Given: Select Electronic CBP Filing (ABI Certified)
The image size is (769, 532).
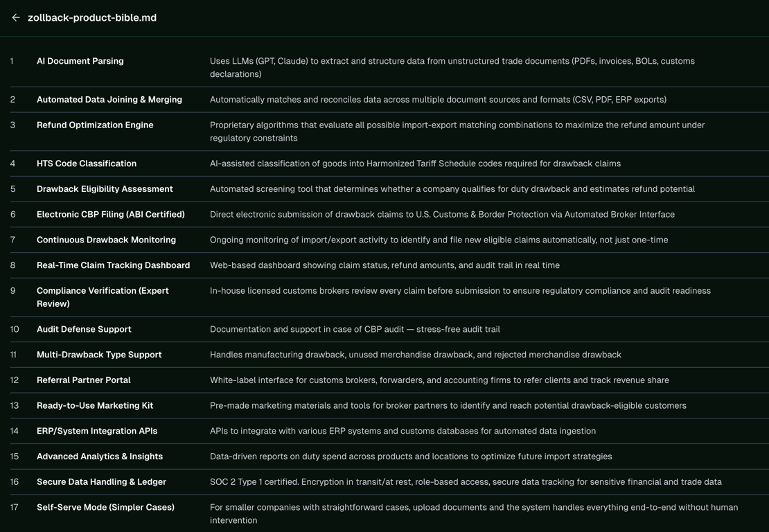Looking at the screenshot, I should [111, 214].
